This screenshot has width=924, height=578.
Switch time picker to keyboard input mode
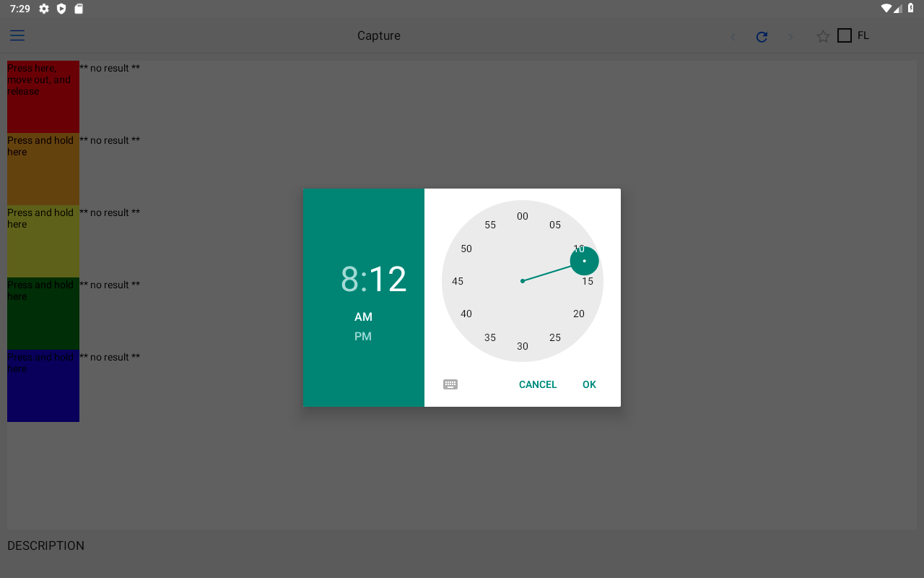tap(450, 384)
